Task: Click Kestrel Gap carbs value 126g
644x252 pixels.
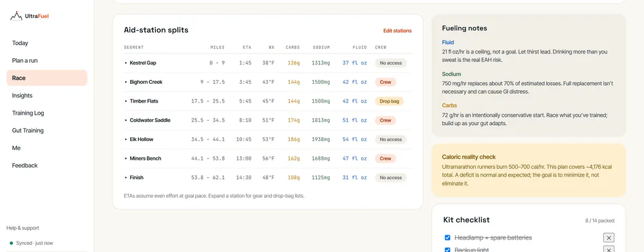Action: 294,63
